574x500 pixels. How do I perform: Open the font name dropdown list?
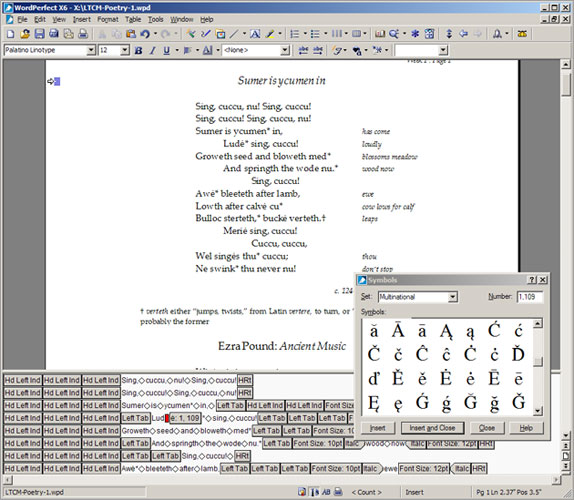(x=91, y=50)
